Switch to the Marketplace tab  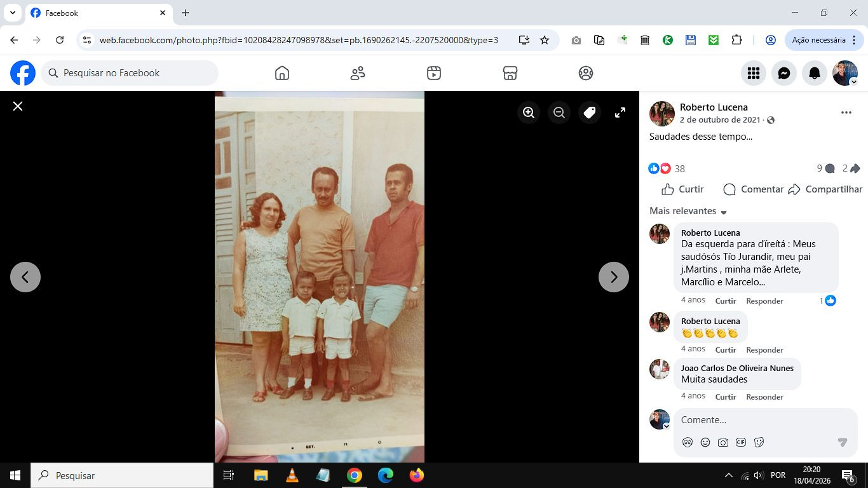510,73
